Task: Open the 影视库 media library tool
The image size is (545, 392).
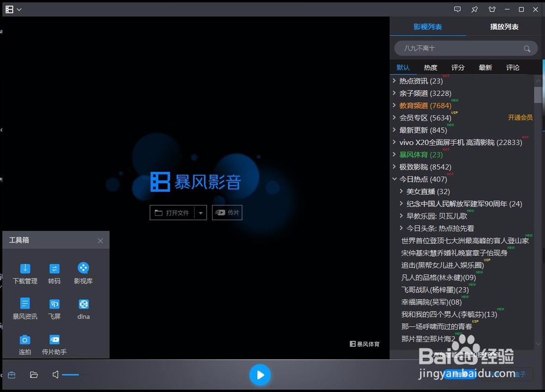Action: coord(83,273)
